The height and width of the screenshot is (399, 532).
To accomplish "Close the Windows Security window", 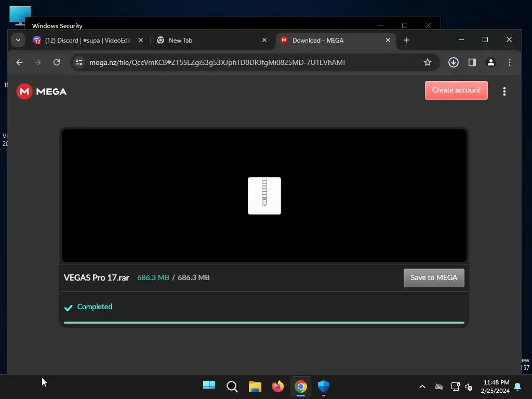I will [x=429, y=25].
